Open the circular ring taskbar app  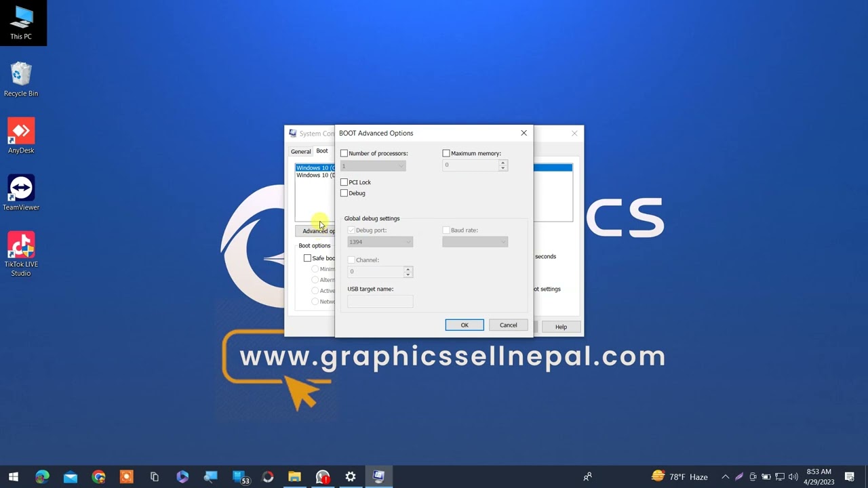(268, 477)
